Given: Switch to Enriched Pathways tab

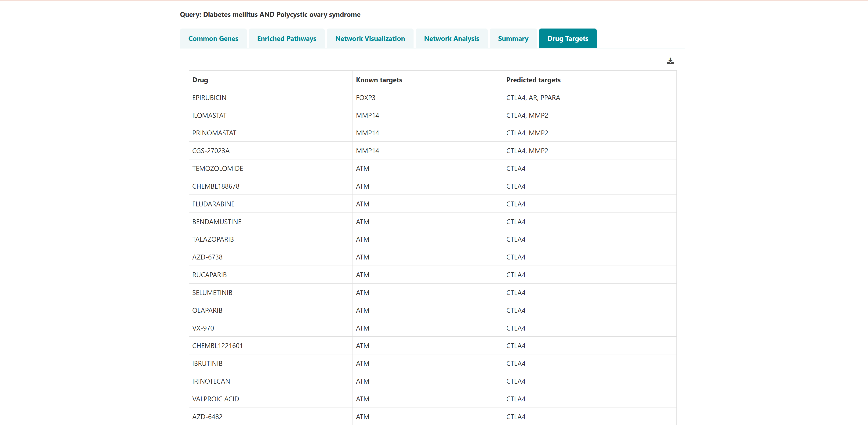Looking at the screenshot, I should tap(287, 38).
